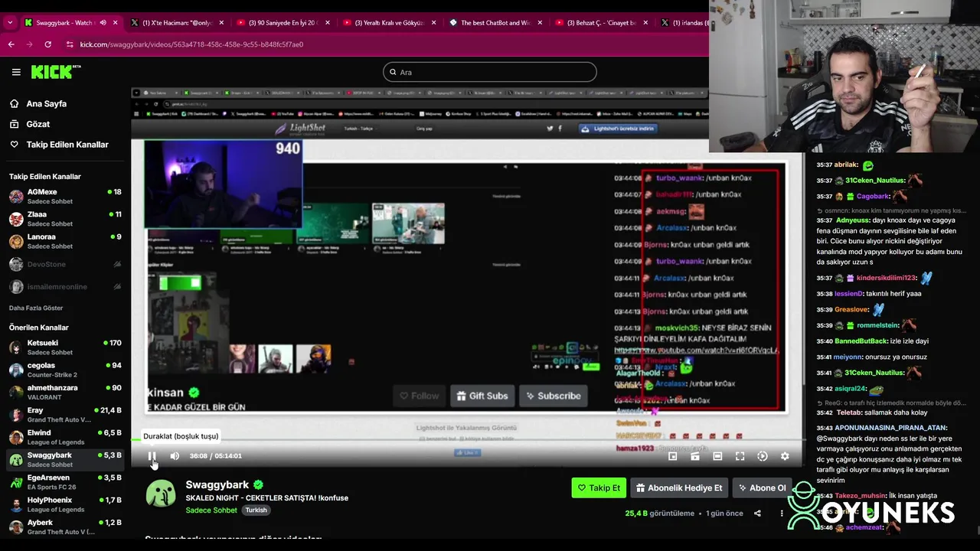980x551 pixels.
Task: Open recommended channel Ketsueki
Action: click(65, 347)
